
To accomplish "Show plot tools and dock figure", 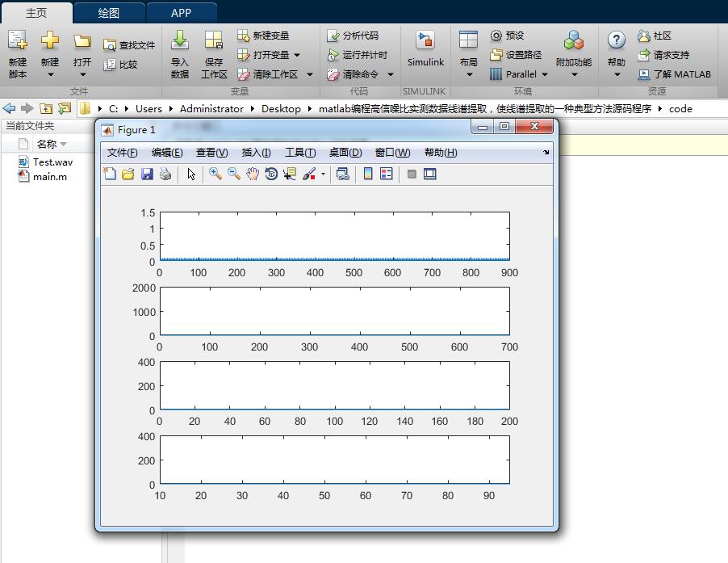I will (x=430, y=174).
